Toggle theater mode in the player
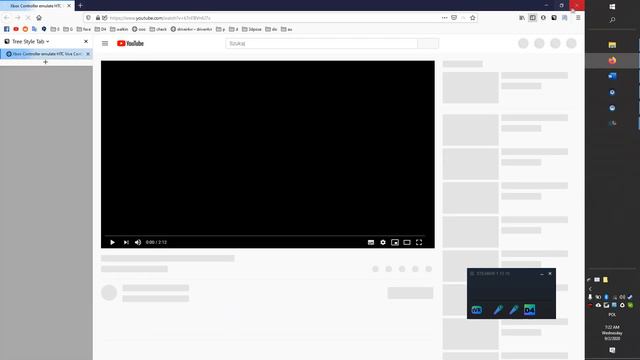This screenshot has height=360, width=640. (407, 242)
